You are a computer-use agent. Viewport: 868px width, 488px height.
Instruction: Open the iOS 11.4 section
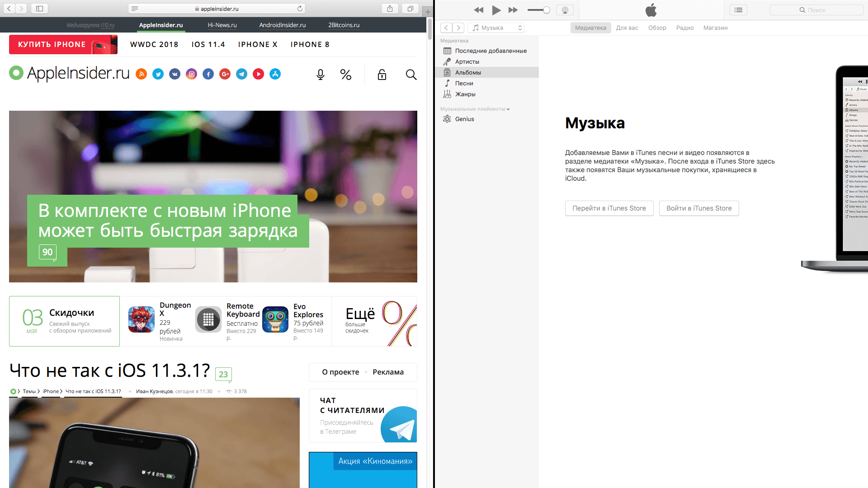point(208,44)
